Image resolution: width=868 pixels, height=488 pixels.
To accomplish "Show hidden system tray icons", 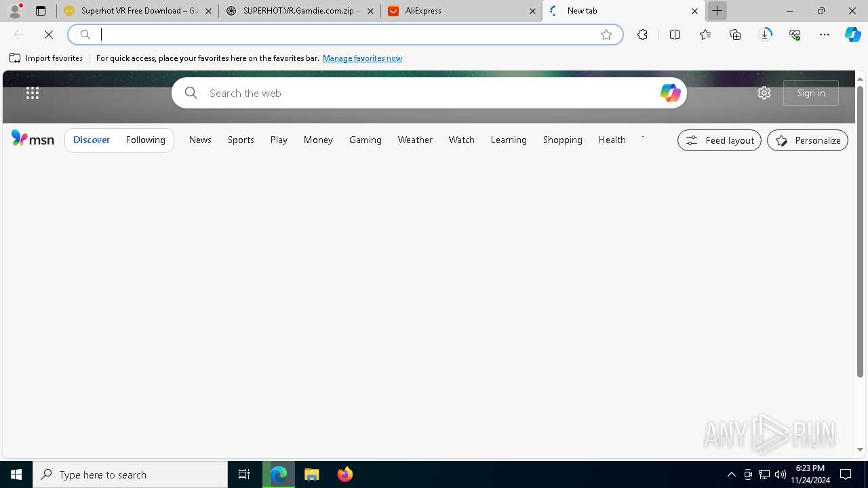I will (731, 474).
